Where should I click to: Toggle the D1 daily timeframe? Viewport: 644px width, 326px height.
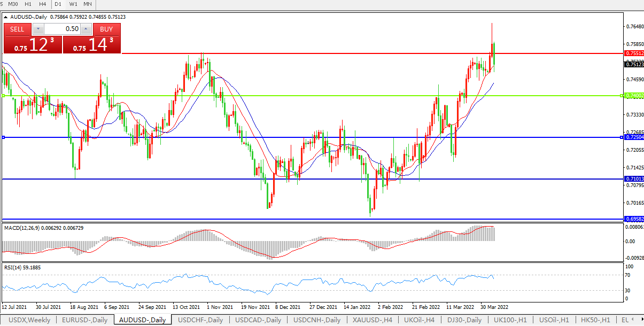(59, 4)
